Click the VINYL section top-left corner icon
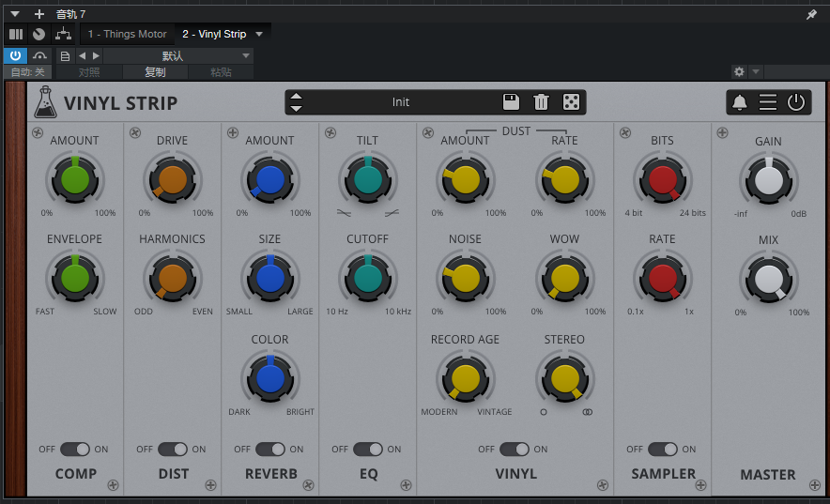The image size is (830, 504). (428, 132)
